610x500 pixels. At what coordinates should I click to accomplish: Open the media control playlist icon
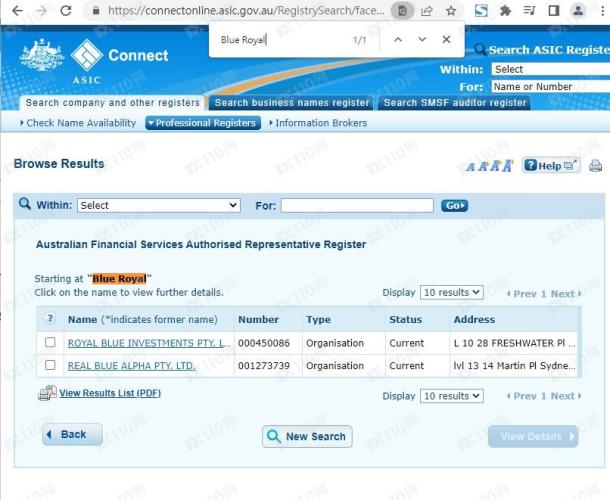pyautogui.click(x=529, y=11)
